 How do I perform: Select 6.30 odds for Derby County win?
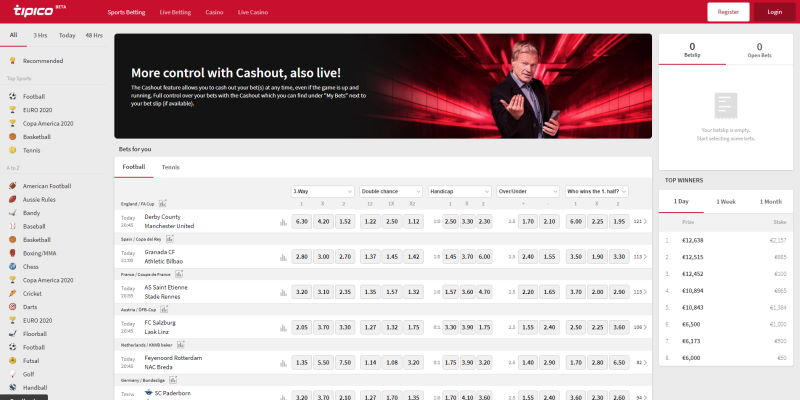pyautogui.click(x=301, y=221)
